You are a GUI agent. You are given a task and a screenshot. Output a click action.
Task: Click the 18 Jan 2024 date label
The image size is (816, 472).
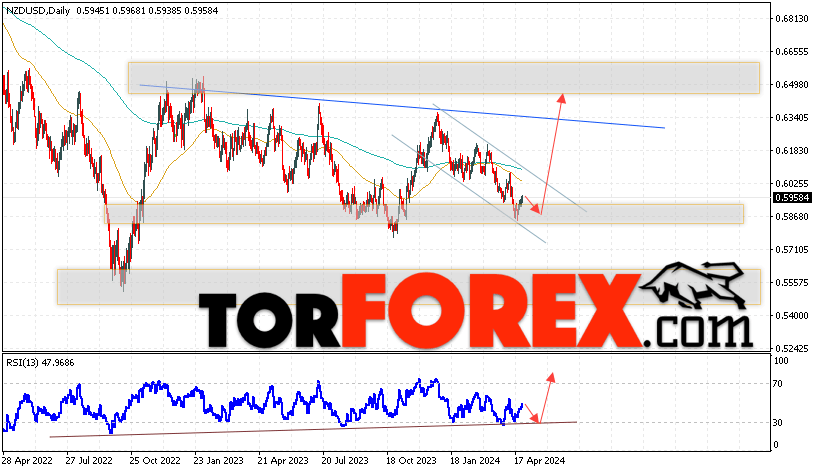[x=475, y=461]
